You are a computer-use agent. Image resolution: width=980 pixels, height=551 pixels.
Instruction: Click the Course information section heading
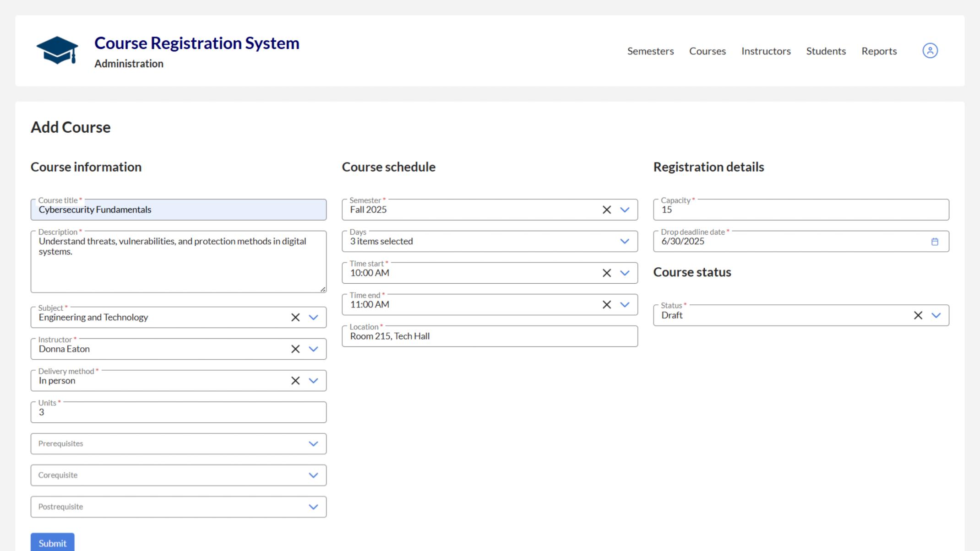pyautogui.click(x=86, y=167)
